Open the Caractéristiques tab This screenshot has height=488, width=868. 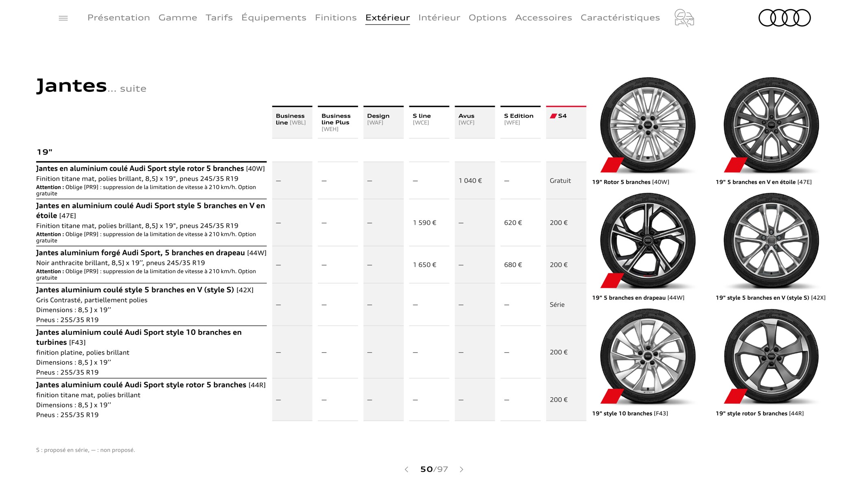point(620,17)
